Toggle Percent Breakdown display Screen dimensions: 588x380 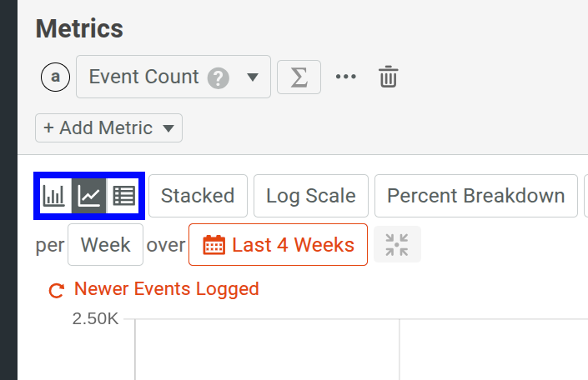[x=476, y=196]
